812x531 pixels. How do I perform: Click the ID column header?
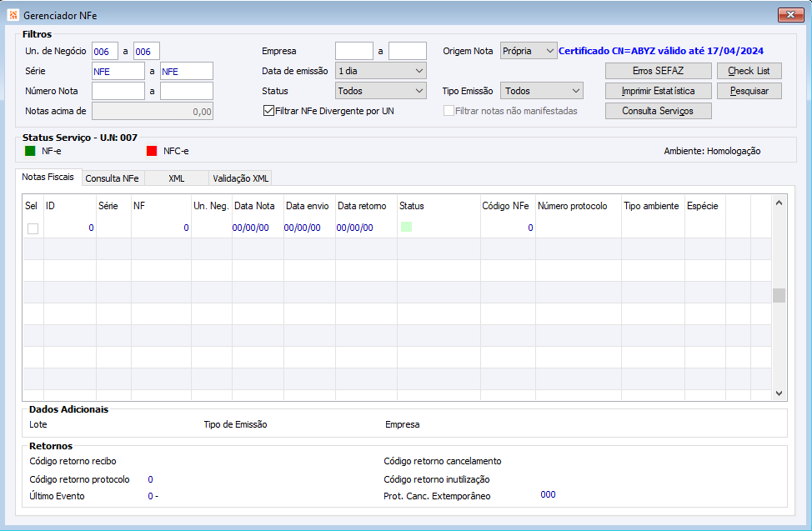(x=70, y=206)
